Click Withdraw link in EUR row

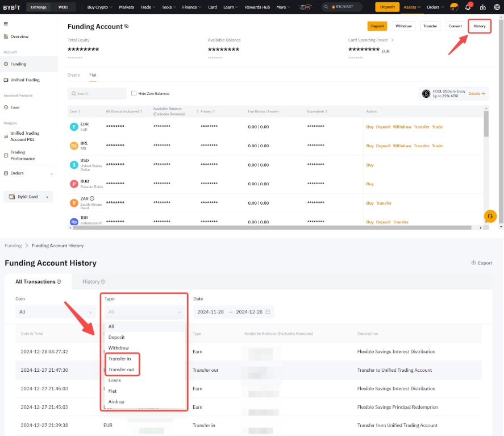(402, 127)
